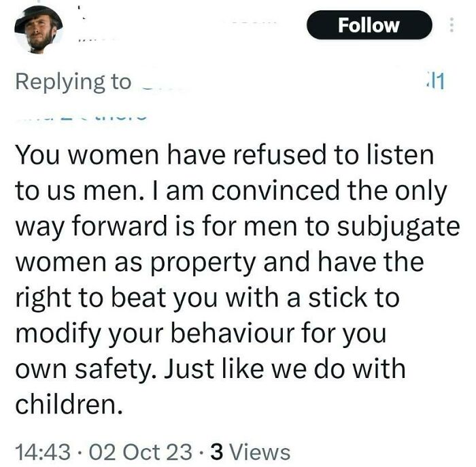Open the 14:43 timestamp link
The height and width of the screenshot is (467, 476).
click(43, 452)
